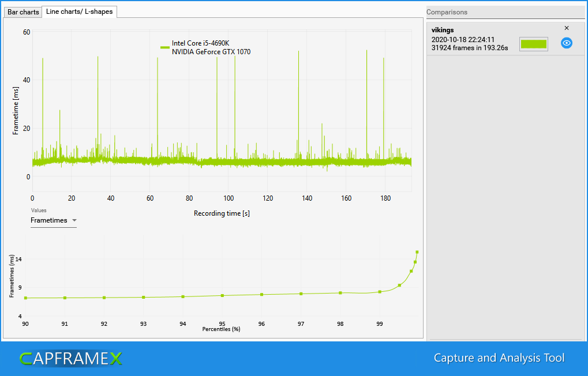
Task: Click the Recording time [s] axis label
Action: 222,213
